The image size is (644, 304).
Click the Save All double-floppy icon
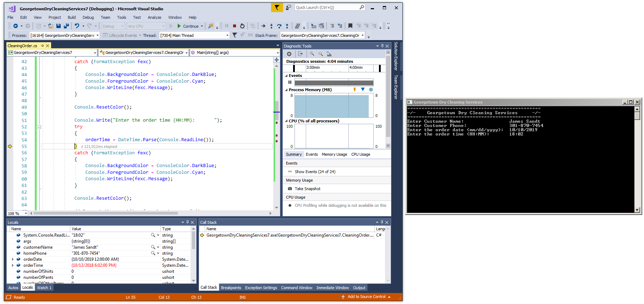66,26
